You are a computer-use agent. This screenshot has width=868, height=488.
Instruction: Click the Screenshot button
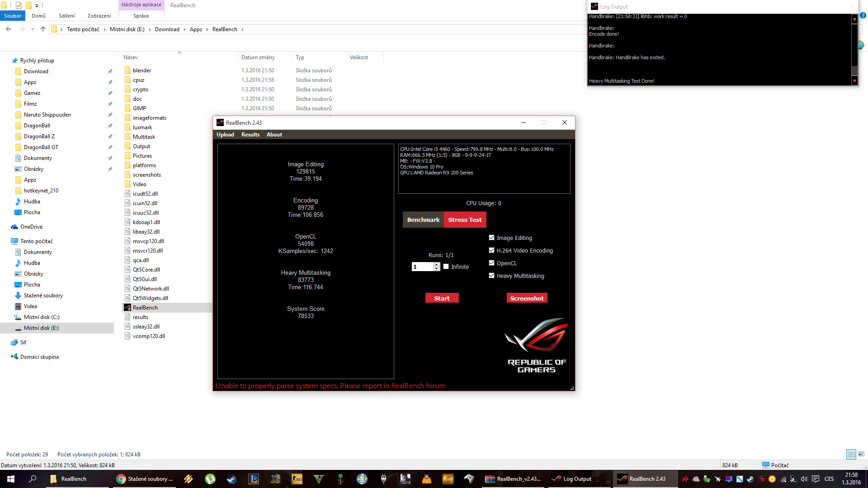pos(527,298)
